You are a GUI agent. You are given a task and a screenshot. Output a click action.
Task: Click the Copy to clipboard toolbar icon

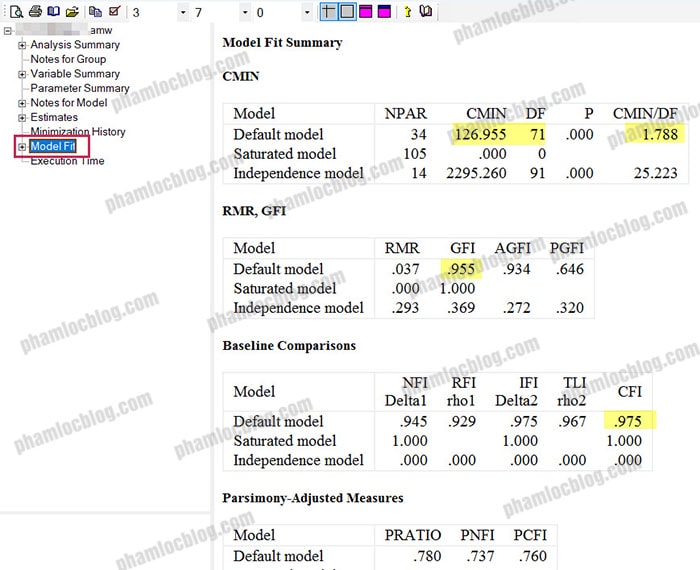tap(95, 12)
